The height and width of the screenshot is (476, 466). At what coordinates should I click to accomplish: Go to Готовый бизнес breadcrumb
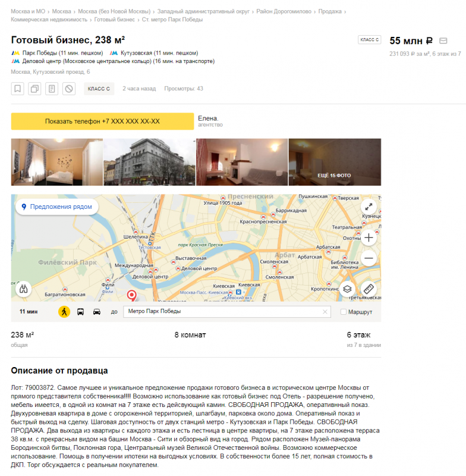coord(114,20)
